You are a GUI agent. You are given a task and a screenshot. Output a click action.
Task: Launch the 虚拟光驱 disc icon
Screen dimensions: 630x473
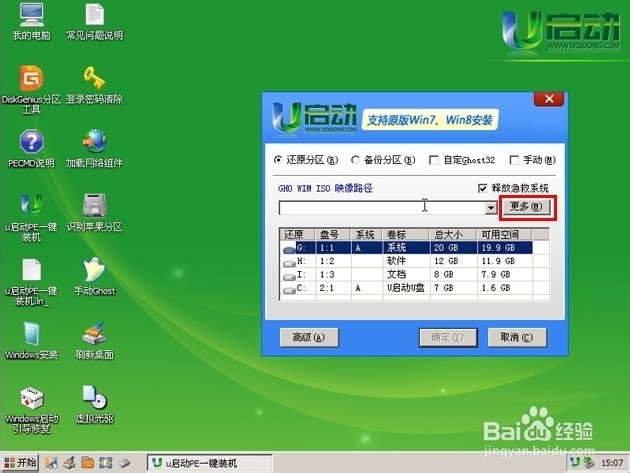95,405
